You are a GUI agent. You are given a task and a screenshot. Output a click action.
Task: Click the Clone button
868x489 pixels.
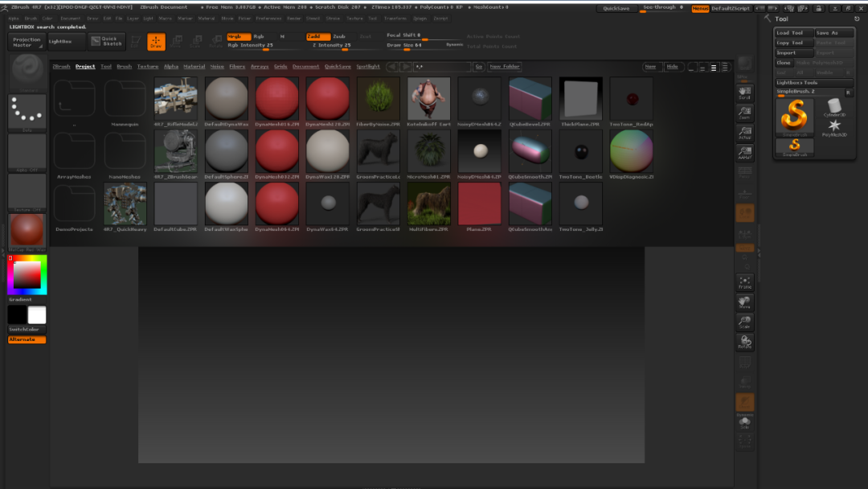(x=784, y=63)
